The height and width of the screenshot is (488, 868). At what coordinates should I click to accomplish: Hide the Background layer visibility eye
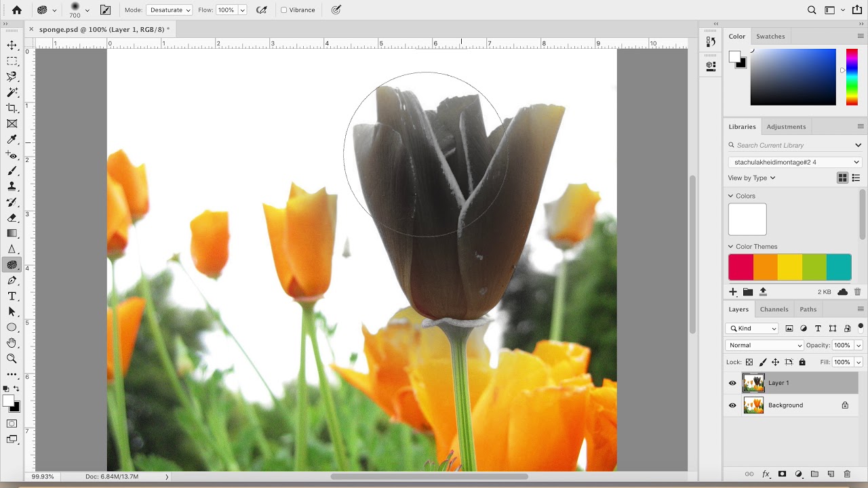pyautogui.click(x=732, y=405)
